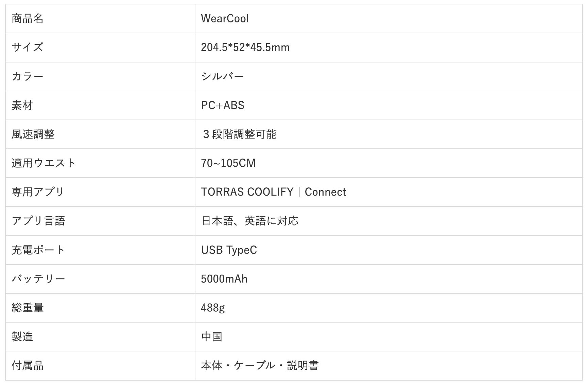Click the ３段階調整可能 value

[239, 134]
